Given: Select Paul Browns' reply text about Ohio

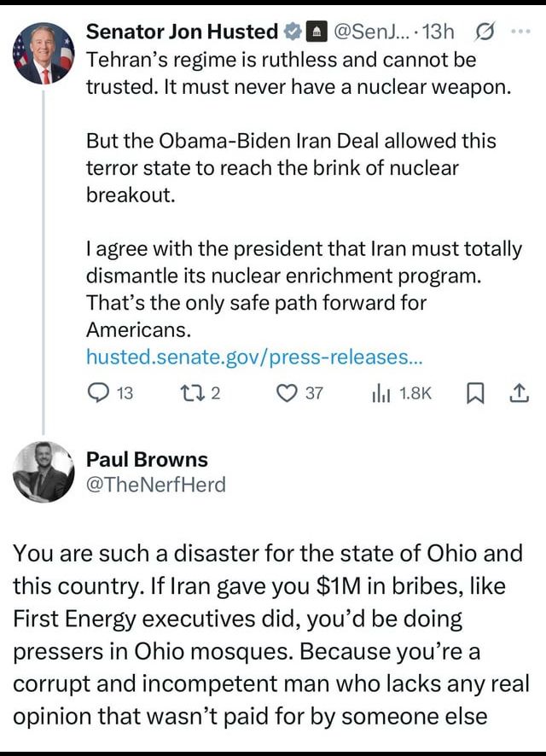Looking at the screenshot, I should click(271, 634).
